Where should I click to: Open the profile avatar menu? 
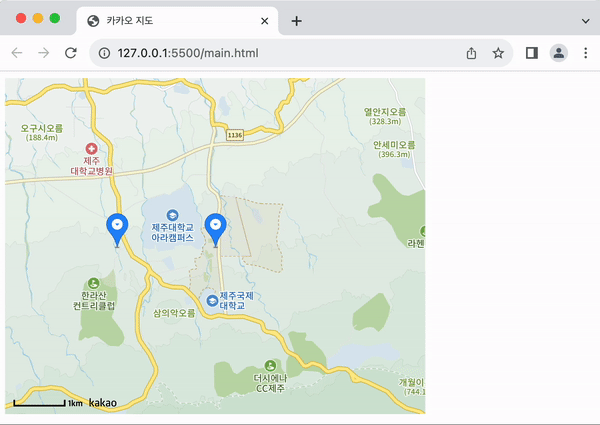pyautogui.click(x=559, y=53)
